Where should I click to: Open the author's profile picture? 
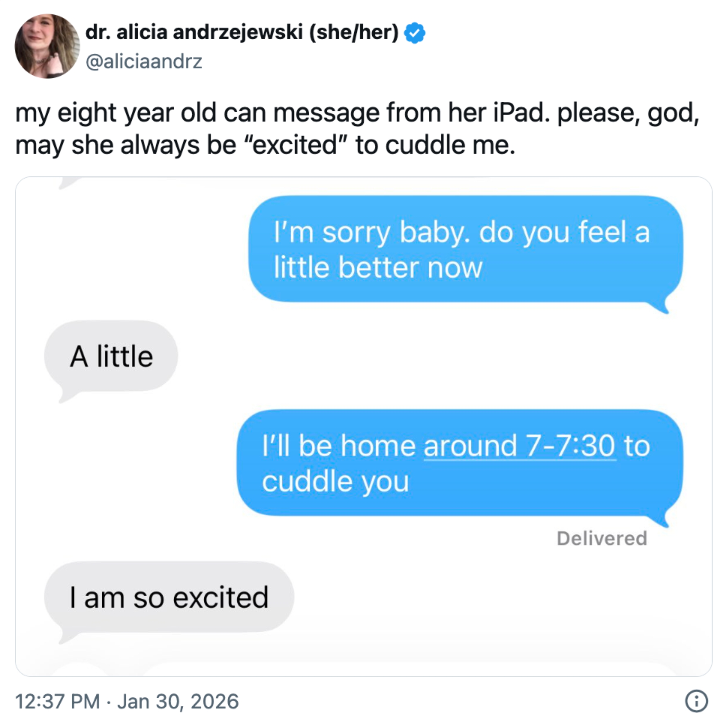tap(47, 46)
